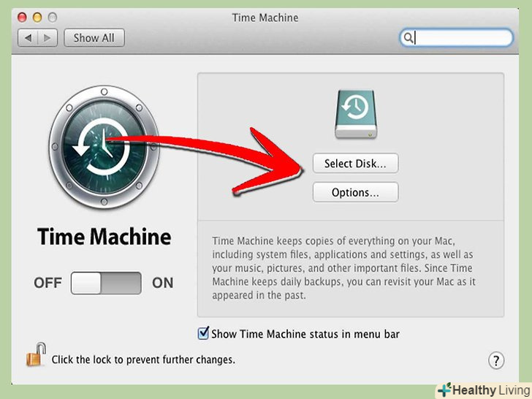Click the Show All button

(94, 38)
